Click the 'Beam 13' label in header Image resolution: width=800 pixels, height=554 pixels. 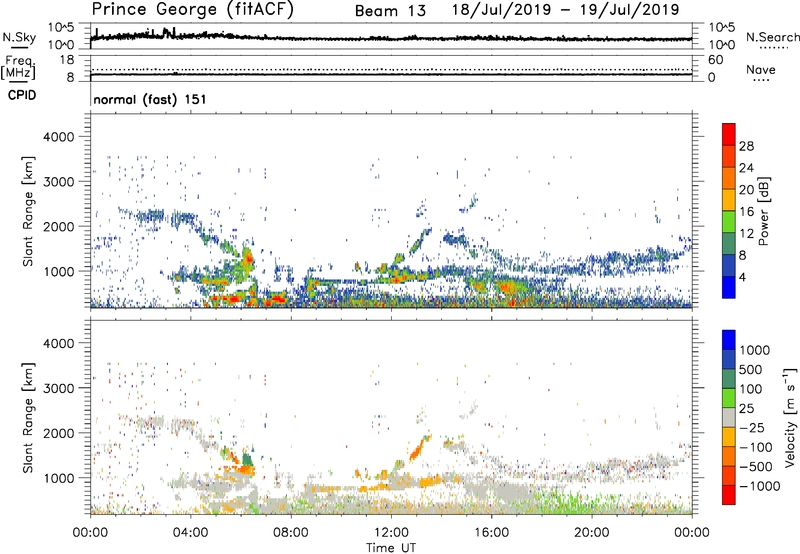(x=390, y=11)
